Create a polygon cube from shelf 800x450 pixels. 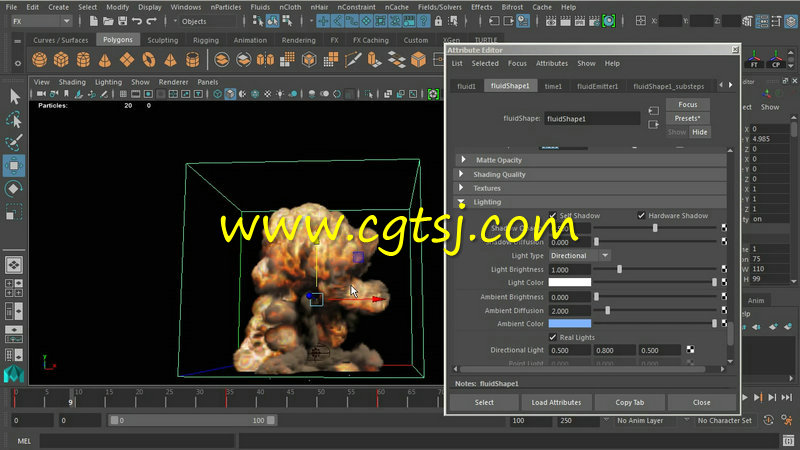point(61,60)
